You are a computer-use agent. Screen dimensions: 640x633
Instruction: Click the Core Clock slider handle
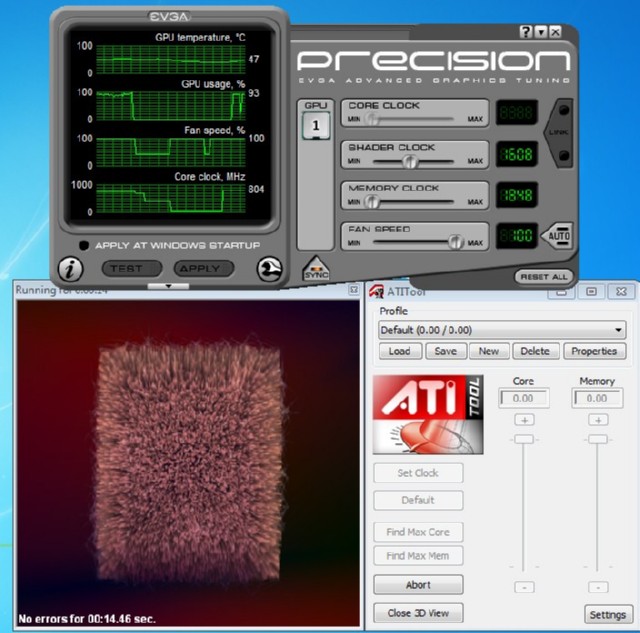pyautogui.click(x=372, y=119)
